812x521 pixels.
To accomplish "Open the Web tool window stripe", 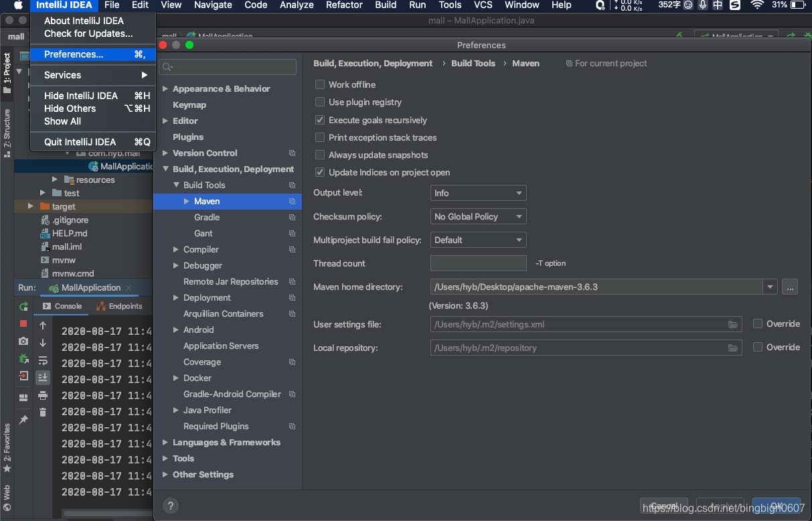I will pyautogui.click(x=7, y=499).
